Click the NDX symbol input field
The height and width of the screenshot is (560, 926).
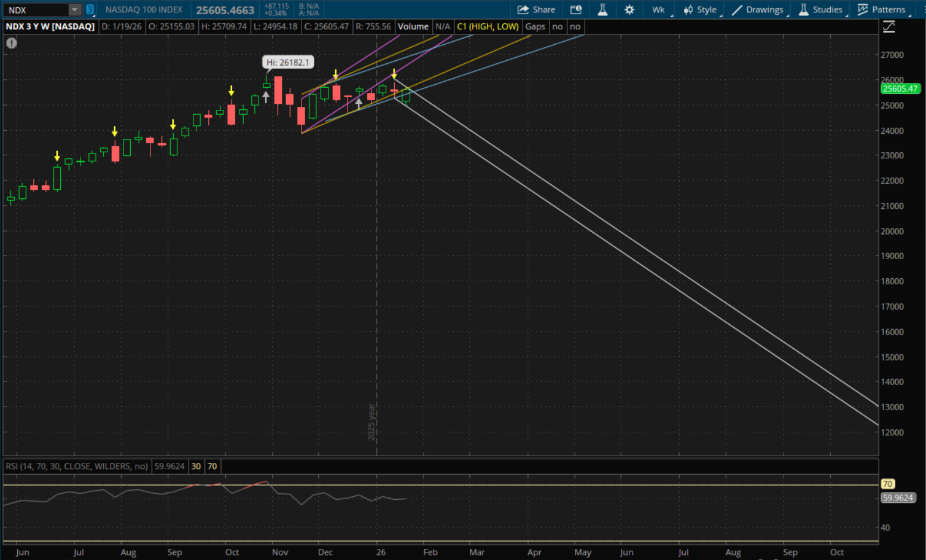coord(36,10)
